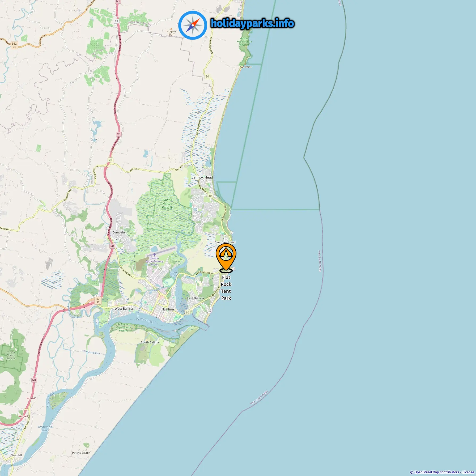Click the South Ballina label
The height and width of the screenshot is (476, 476).
(x=150, y=342)
